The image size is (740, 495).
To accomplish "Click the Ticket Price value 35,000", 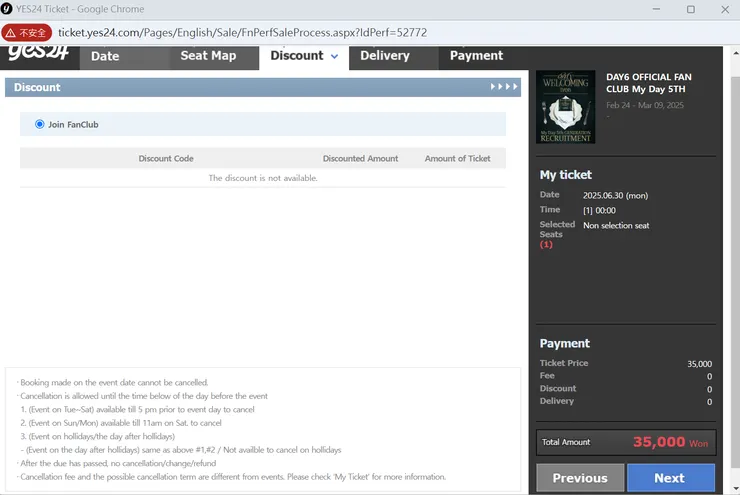I will [699, 364].
